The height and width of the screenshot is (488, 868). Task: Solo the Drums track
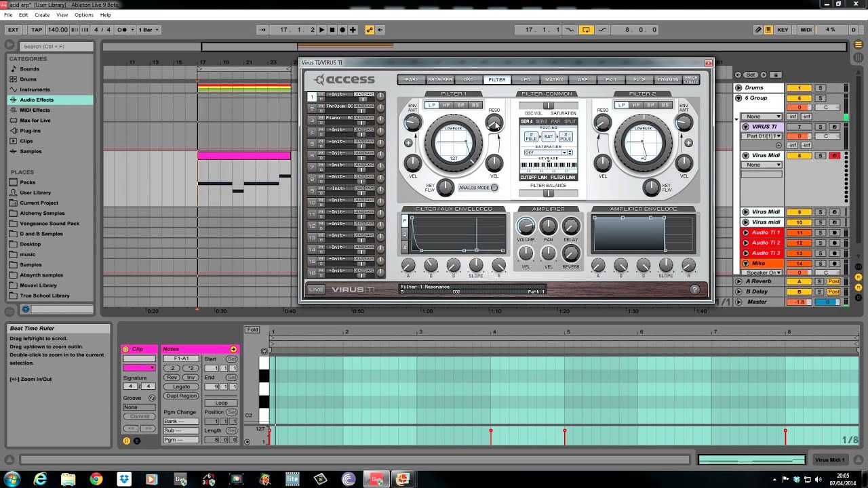pos(820,88)
